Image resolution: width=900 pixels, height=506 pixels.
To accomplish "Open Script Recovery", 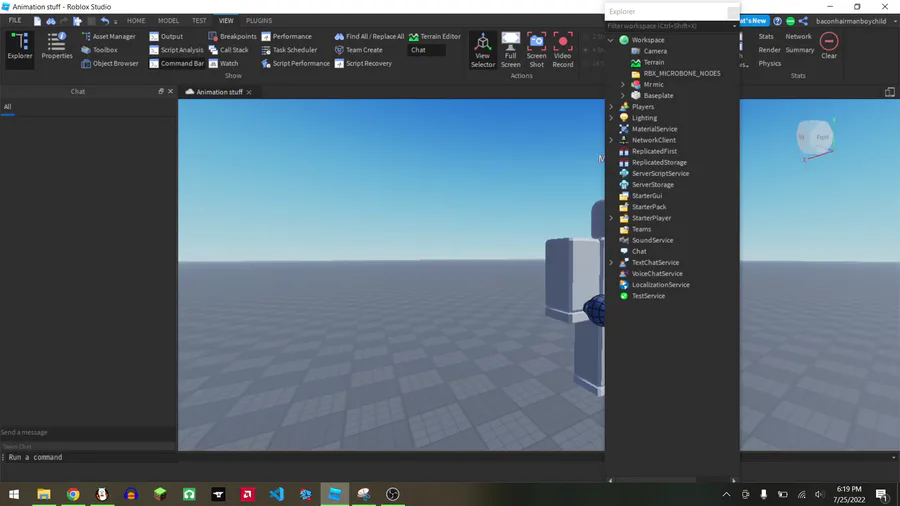I will click(363, 63).
